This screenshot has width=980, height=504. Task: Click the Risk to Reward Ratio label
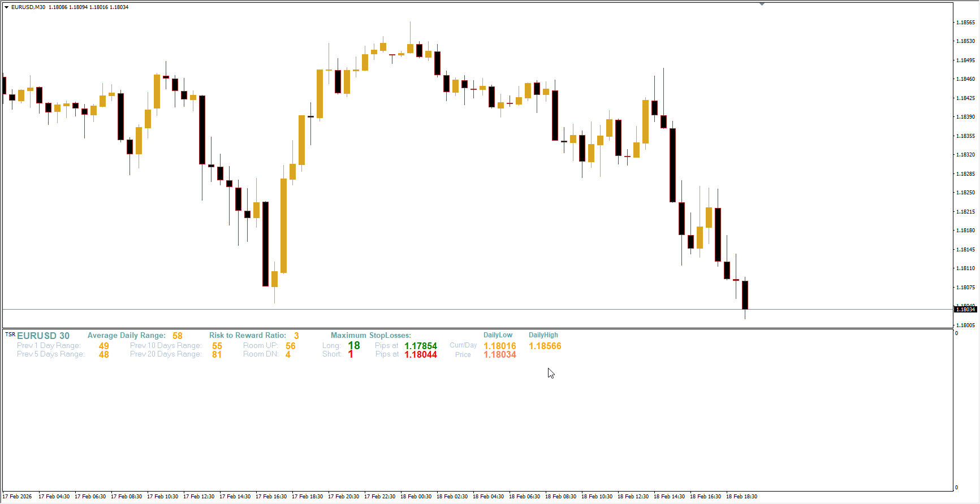tap(248, 336)
